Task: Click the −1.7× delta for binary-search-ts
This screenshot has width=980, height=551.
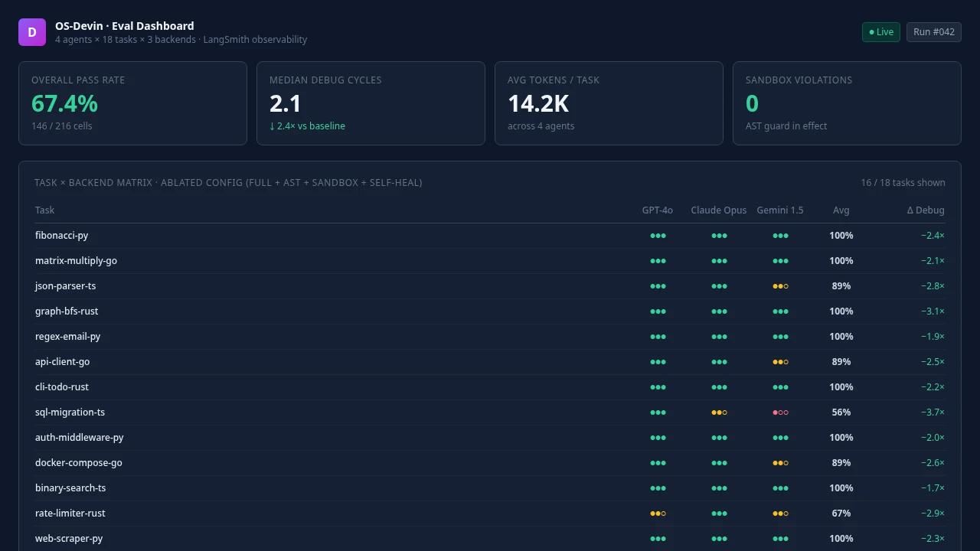Action: tap(933, 488)
